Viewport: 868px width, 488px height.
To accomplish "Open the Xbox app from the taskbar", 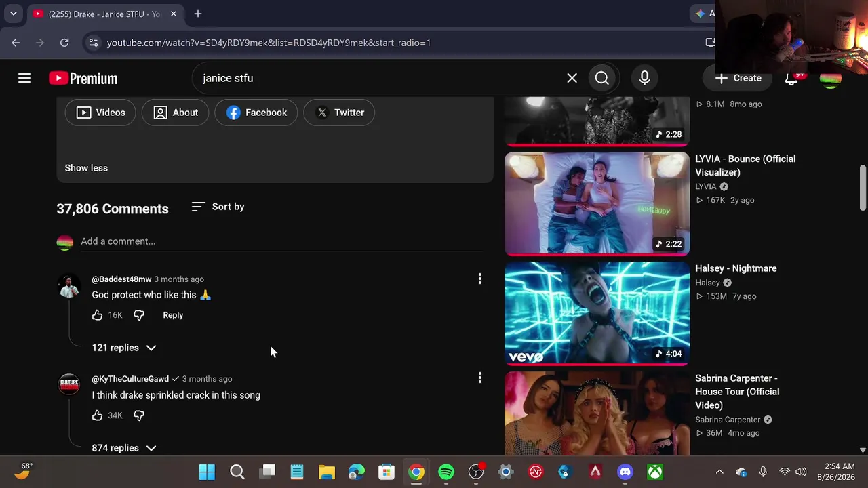I will 655,472.
